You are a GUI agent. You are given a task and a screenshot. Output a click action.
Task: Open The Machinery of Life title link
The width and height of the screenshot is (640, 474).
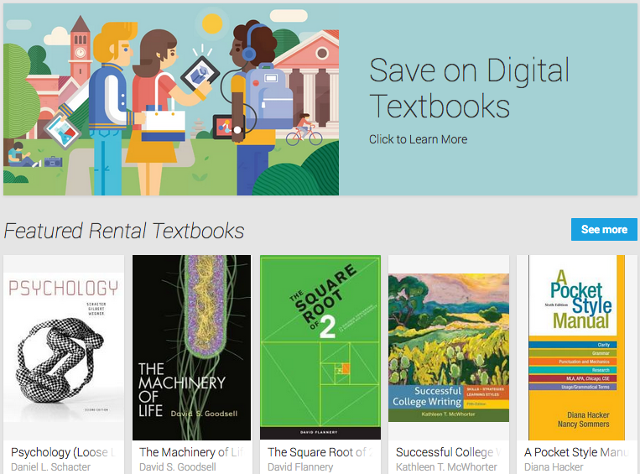coord(192,452)
